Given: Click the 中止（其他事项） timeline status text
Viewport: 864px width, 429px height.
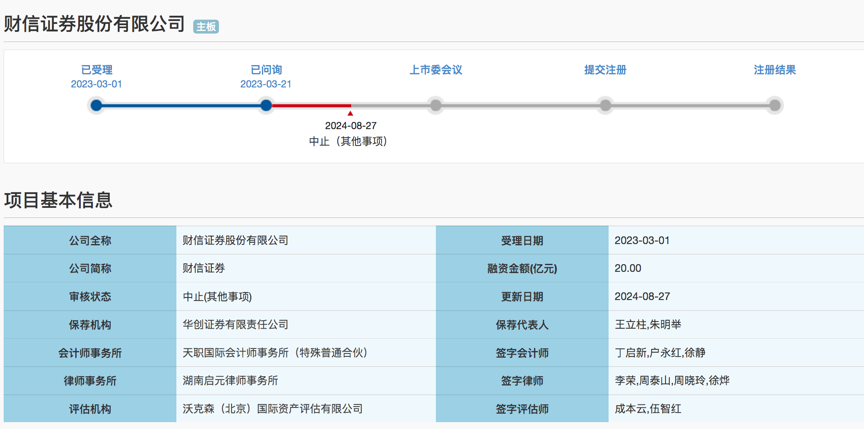Looking at the screenshot, I should click(348, 142).
